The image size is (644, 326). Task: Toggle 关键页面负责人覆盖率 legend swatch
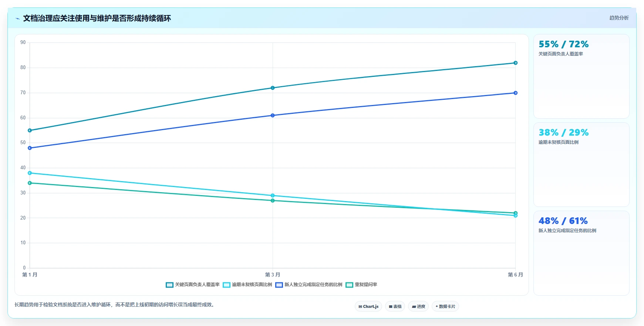[x=169, y=285]
